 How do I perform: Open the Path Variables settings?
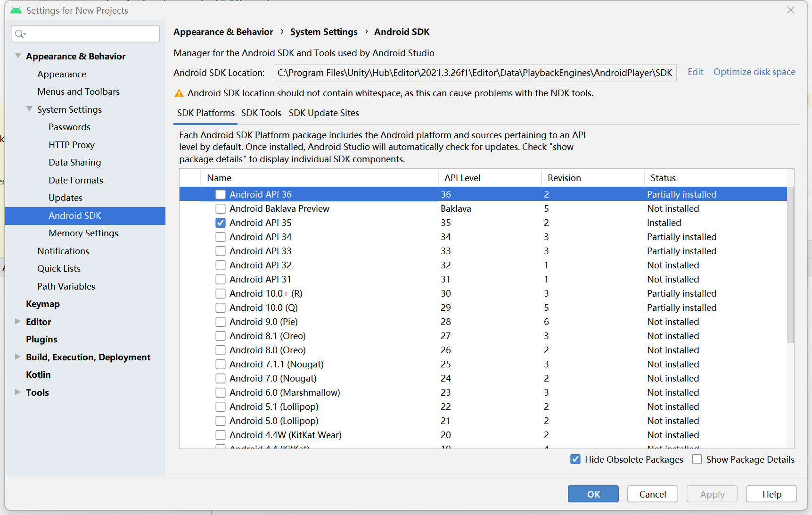66,286
